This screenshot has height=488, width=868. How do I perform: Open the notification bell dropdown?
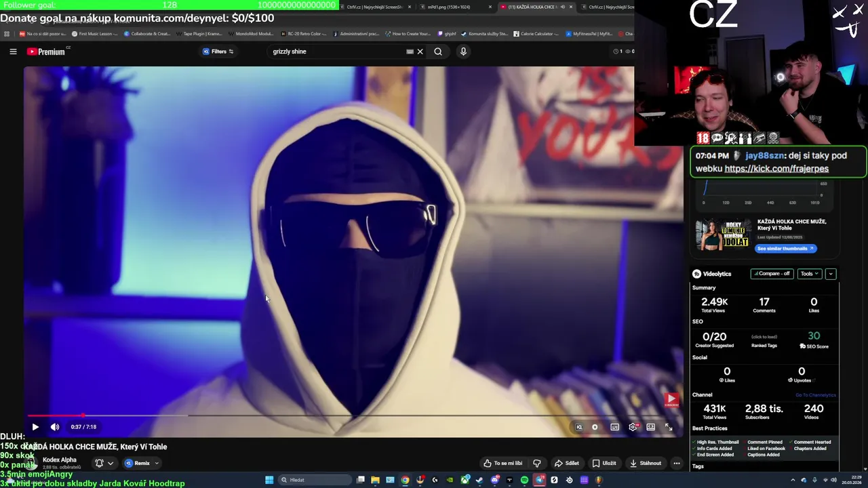[x=104, y=463]
